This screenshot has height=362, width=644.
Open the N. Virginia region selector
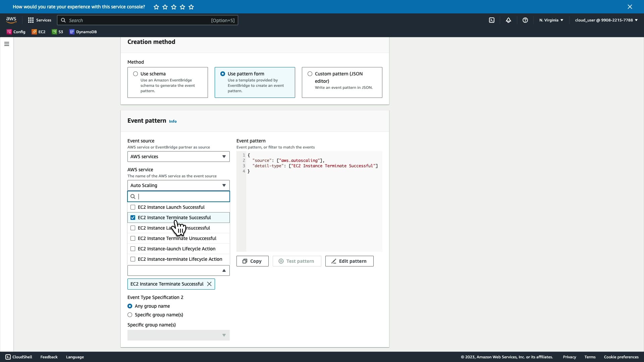pos(551,20)
